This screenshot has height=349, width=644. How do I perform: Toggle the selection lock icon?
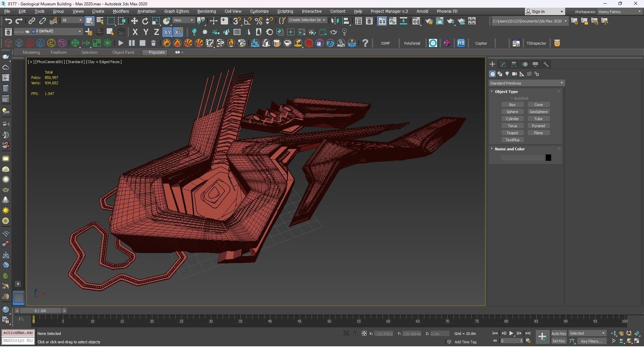point(355,334)
